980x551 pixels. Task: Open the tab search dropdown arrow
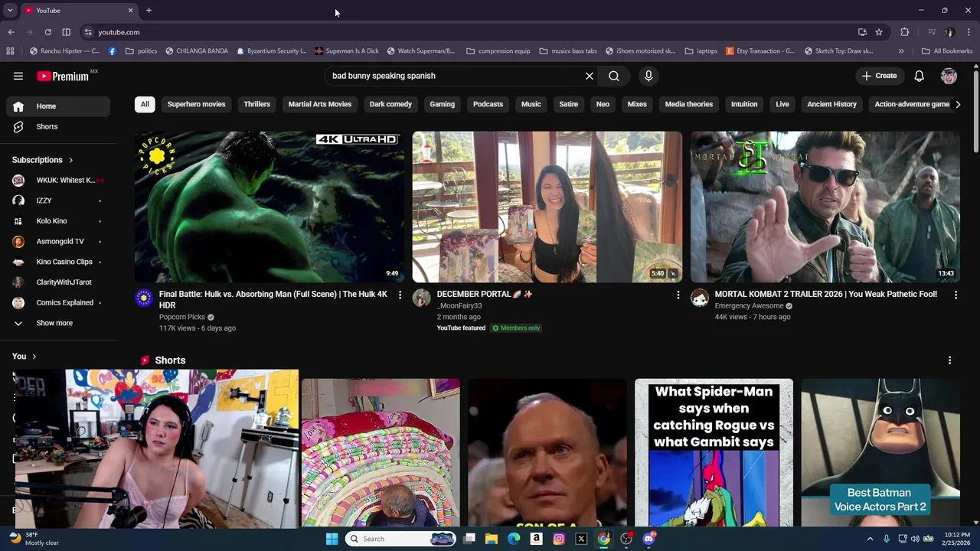click(10, 11)
